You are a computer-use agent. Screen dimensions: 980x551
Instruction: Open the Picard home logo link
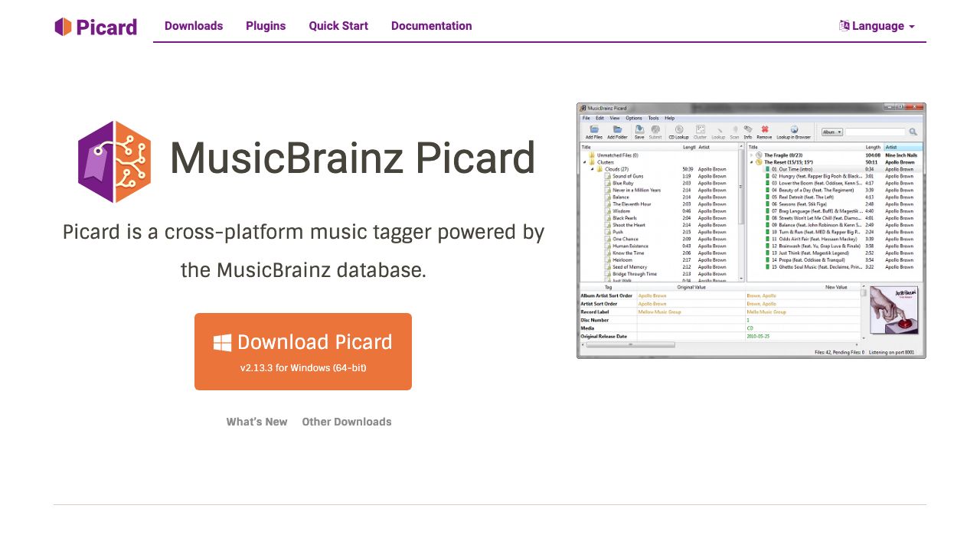96,27
